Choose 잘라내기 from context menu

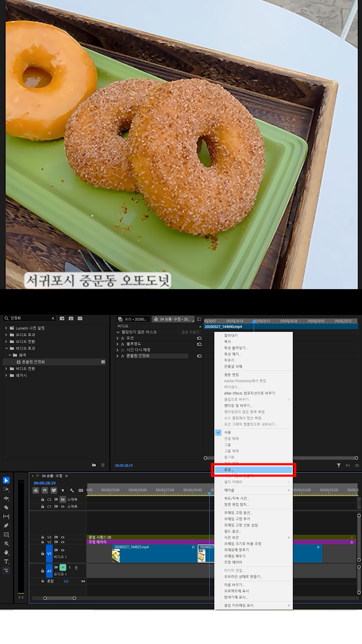pyautogui.click(x=253, y=335)
